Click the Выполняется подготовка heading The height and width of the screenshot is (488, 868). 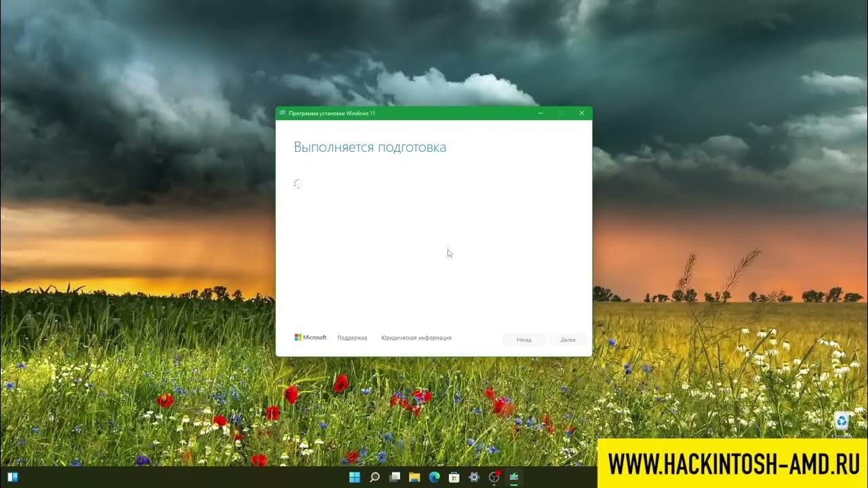370,147
